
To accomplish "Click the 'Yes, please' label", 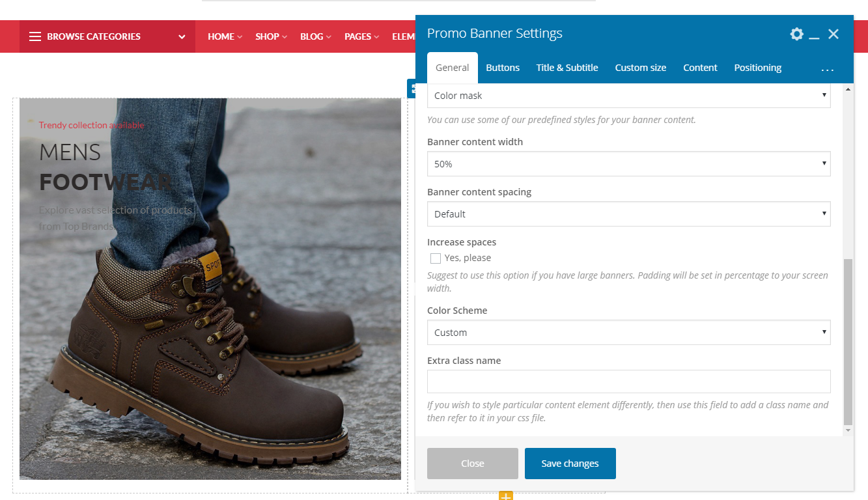I will (x=468, y=258).
